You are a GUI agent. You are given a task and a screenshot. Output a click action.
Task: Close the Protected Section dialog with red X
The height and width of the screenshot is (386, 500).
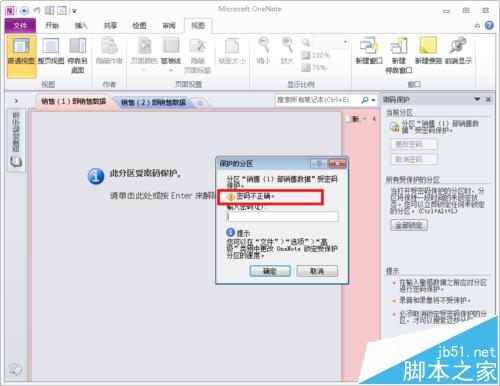click(x=337, y=163)
